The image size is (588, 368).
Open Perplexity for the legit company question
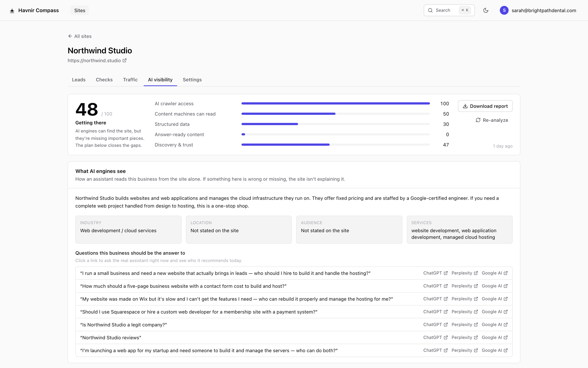click(464, 325)
